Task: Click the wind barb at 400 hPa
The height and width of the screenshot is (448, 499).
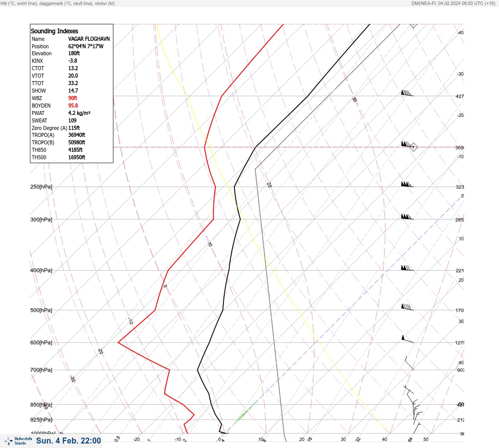Action: click(407, 268)
